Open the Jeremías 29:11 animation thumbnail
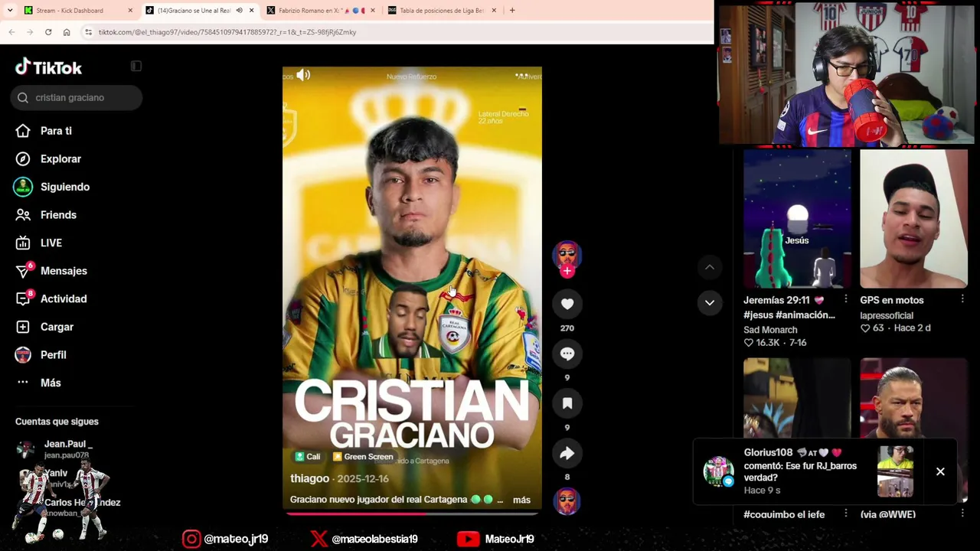Screen dimensions: 980x551 point(797,219)
